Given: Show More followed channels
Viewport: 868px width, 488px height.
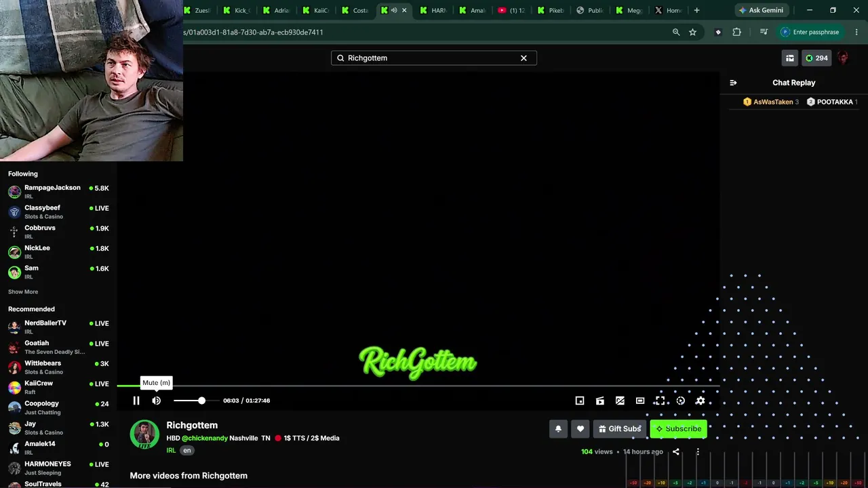Looking at the screenshot, I should (23, 292).
